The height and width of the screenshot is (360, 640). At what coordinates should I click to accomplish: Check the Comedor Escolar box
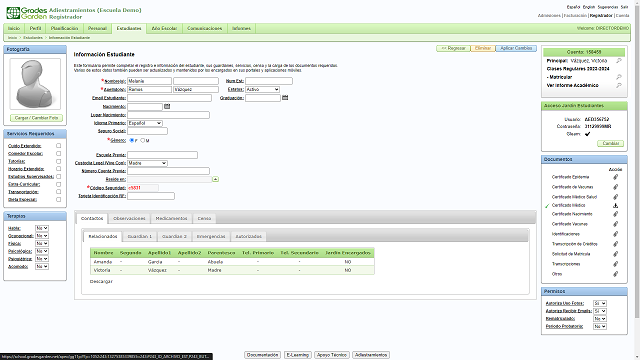[x=58, y=153]
